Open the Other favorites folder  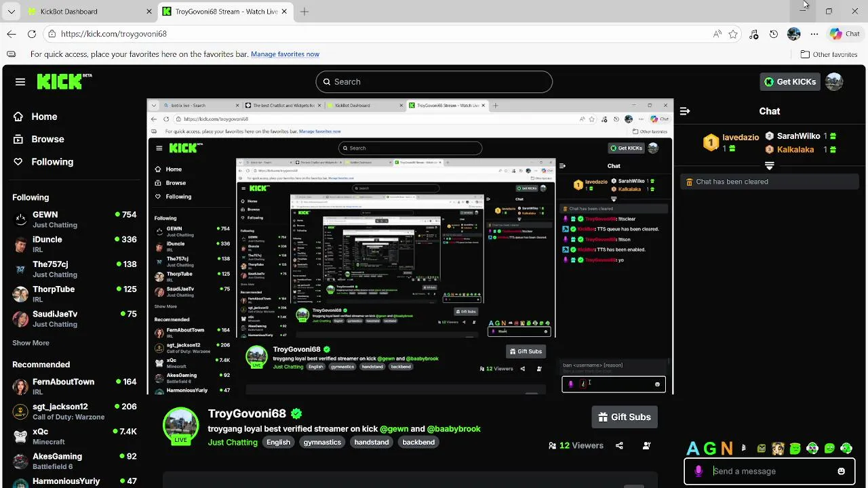[829, 54]
